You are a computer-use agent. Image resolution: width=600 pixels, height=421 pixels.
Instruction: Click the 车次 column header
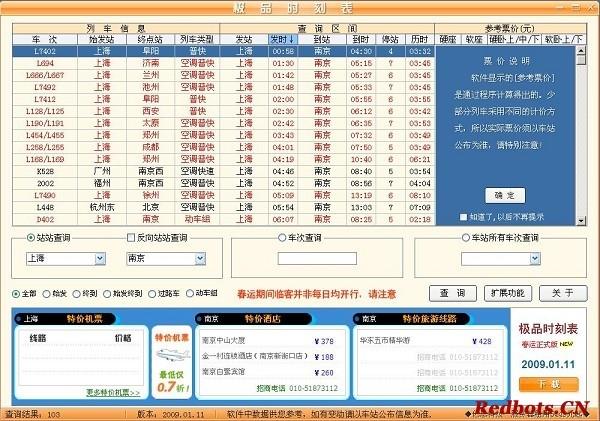click(x=45, y=39)
